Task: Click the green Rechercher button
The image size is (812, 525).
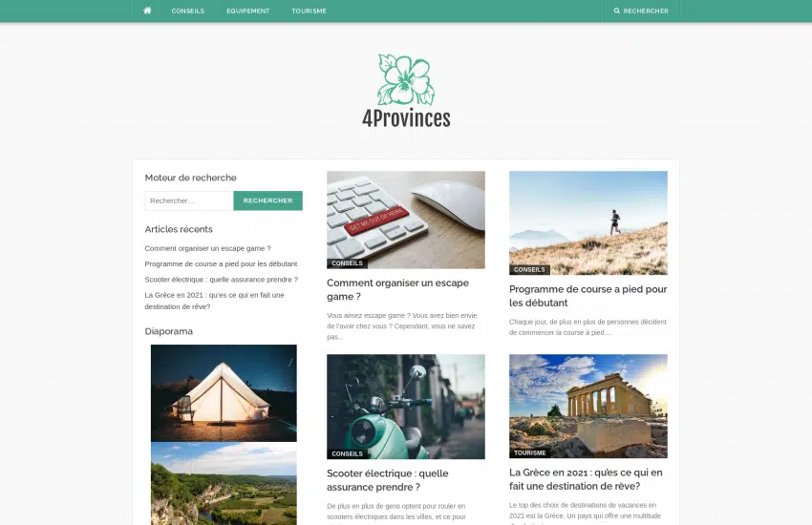Action: 267,200
